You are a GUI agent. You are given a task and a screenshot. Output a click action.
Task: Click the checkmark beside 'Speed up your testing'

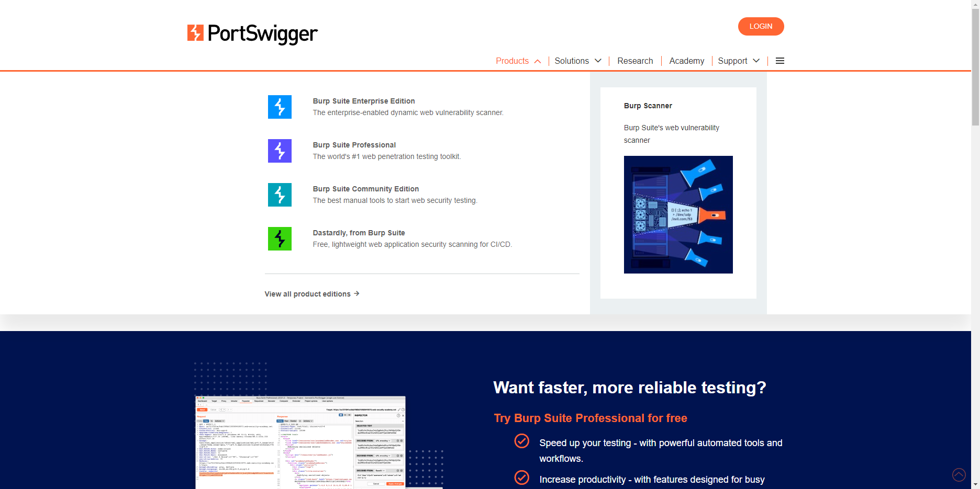click(x=521, y=441)
